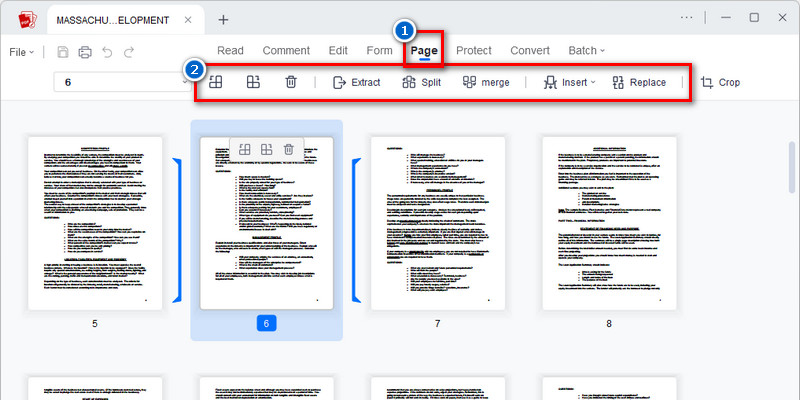Redo the last action
The width and height of the screenshot is (800, 400).
pyautogui.click(x=129, y=52)
